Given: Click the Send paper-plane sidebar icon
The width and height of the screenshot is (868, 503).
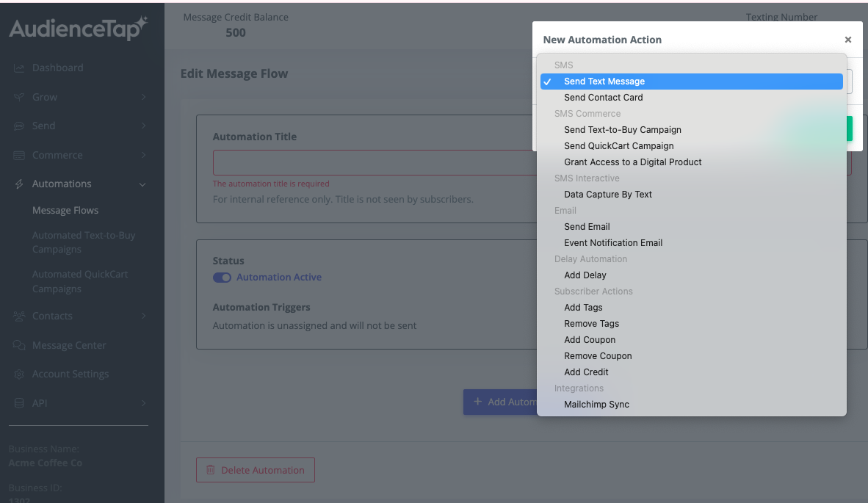Looking at the screenshot, I should tap(20, 126).
